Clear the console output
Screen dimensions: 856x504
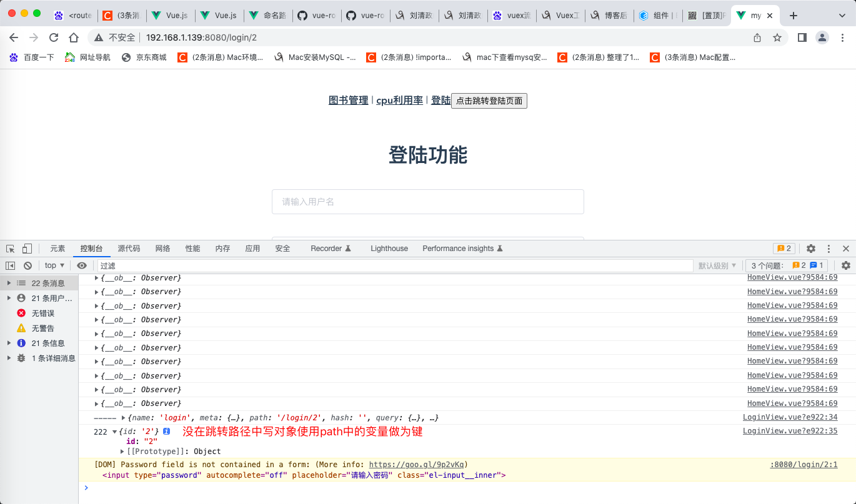pos(27,265)
